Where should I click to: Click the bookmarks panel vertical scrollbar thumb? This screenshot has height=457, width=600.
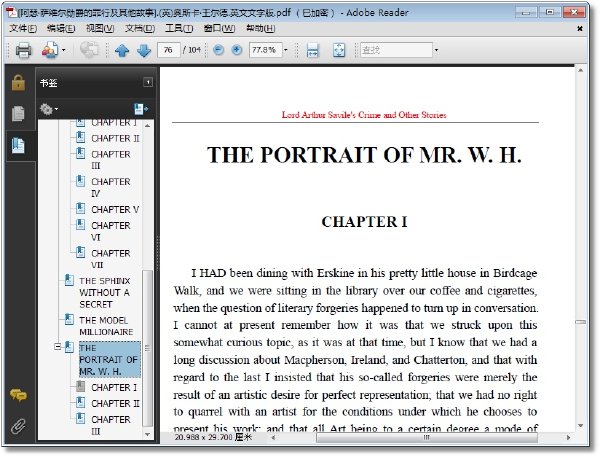coord(147,348)
